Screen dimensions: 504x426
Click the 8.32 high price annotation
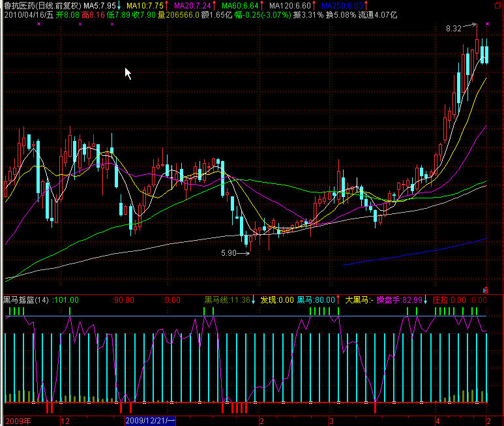[454, 29]
